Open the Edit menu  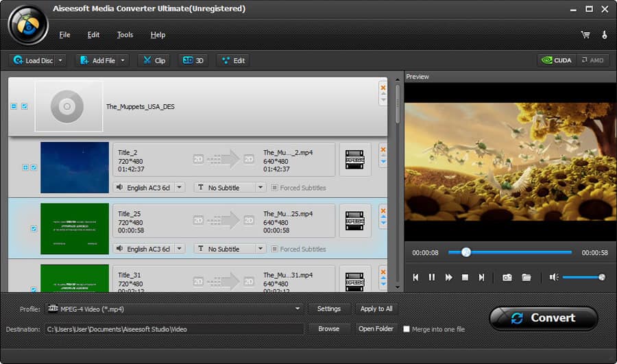click(93, 35)
